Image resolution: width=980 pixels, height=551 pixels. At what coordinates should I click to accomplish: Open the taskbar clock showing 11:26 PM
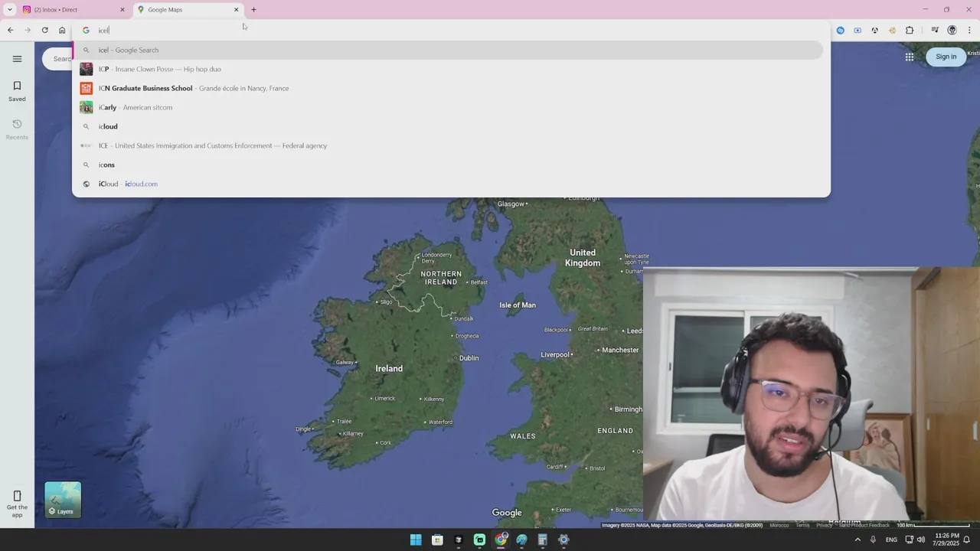(946, 540)
